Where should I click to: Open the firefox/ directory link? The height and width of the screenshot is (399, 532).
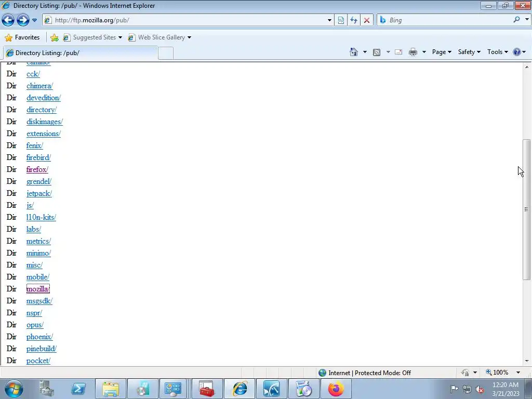coord(37,169)
